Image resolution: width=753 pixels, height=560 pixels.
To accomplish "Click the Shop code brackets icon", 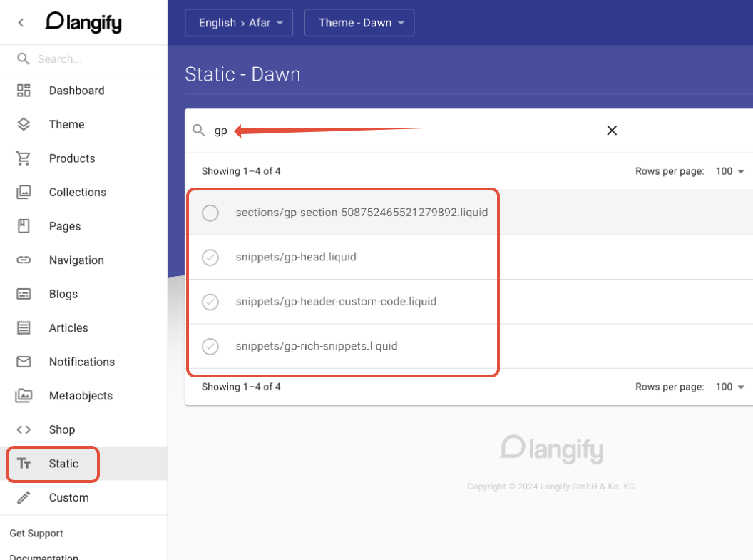I will coord(24,429).
